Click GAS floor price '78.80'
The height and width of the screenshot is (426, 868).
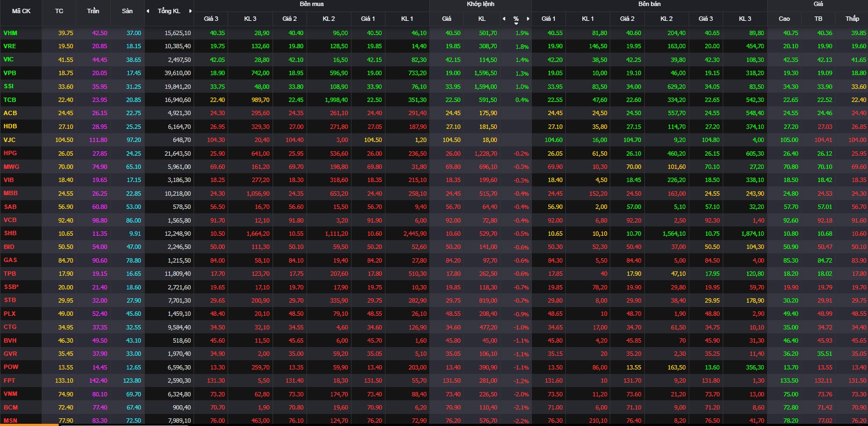coord(133,260)
